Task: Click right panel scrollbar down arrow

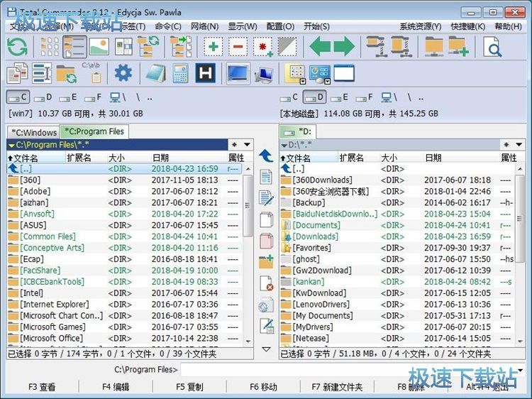Action: pos(520,341)
